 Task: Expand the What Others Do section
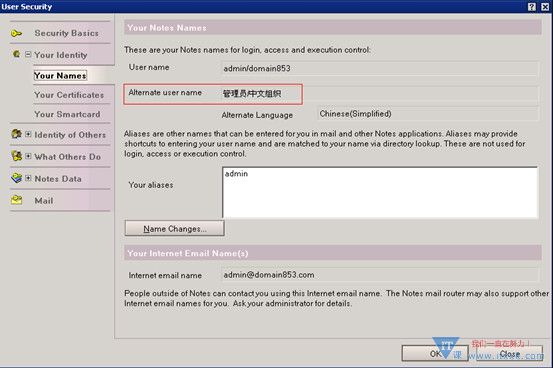point(28,156)
